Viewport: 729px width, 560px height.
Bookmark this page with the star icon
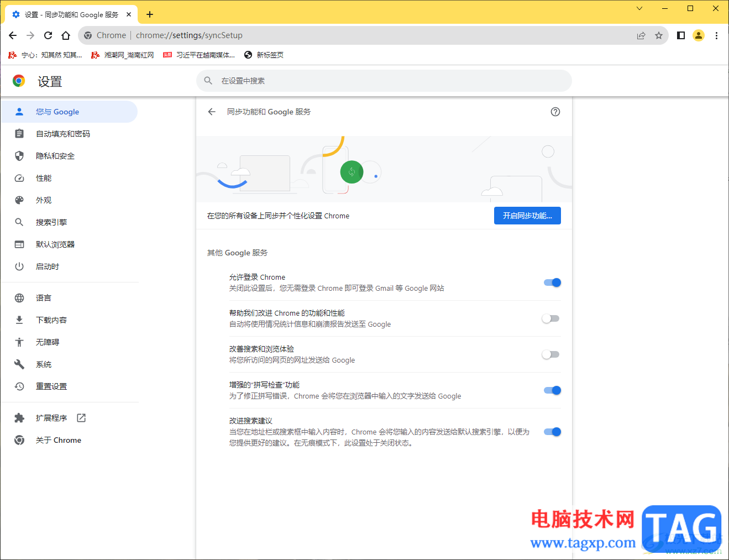(x=659, y=35)
